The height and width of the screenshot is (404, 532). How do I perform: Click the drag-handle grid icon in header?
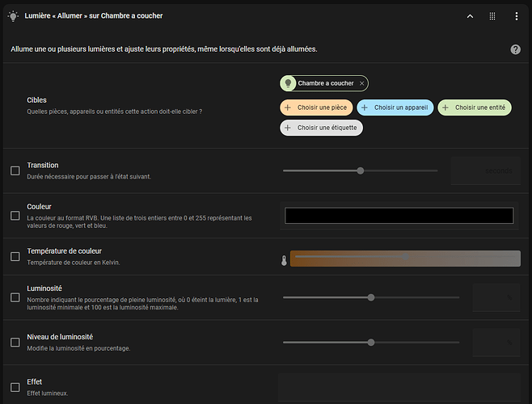click(x=492, y=16)
